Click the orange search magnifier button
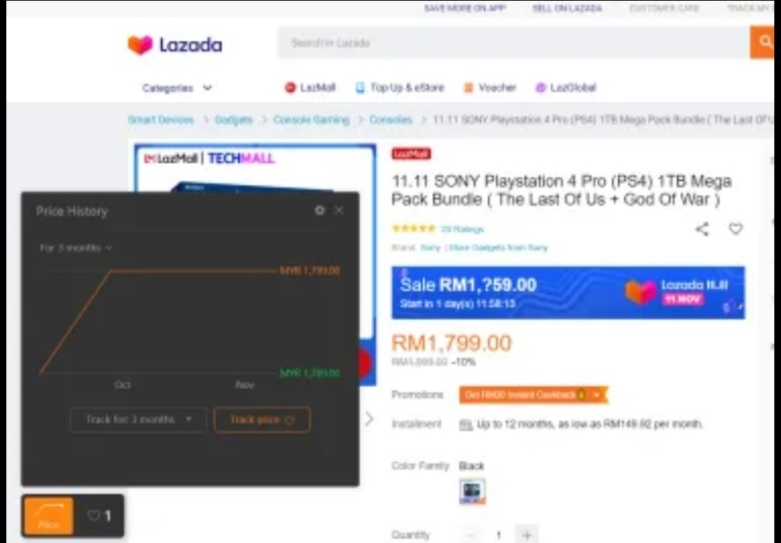781x543 pixels. pos(762,42)
